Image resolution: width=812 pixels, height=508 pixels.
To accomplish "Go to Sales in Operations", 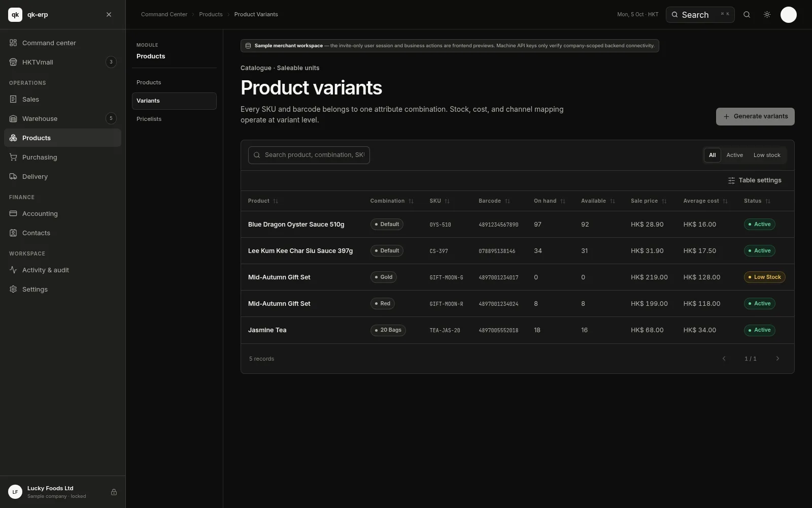I will 62,99.
